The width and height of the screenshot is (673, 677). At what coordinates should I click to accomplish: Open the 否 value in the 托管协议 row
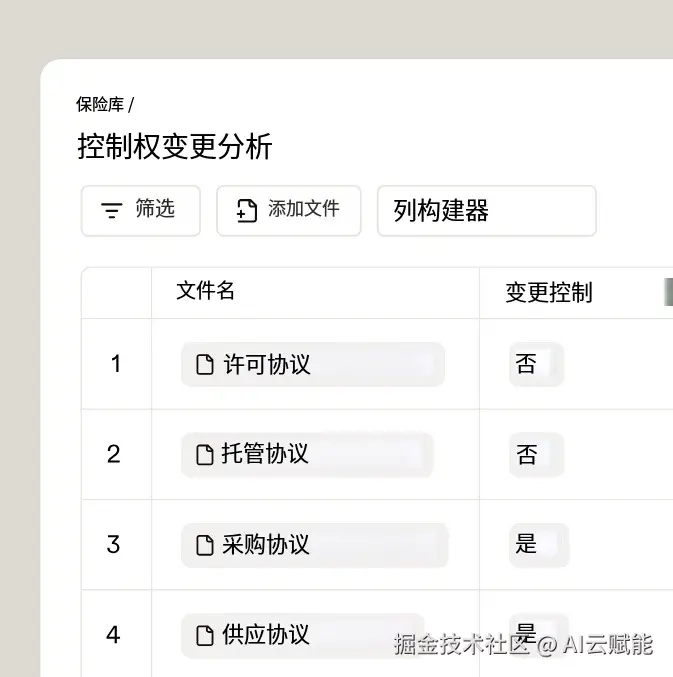tap(527, 455)
